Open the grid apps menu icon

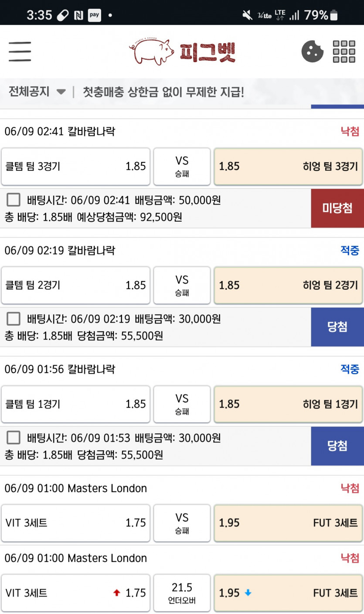344,51
